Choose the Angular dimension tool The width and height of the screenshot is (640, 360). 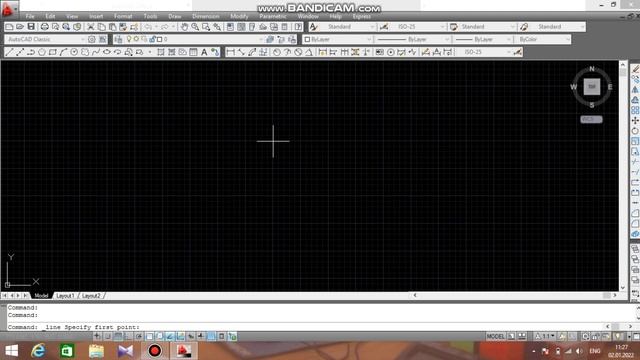(x=309, y=52)
